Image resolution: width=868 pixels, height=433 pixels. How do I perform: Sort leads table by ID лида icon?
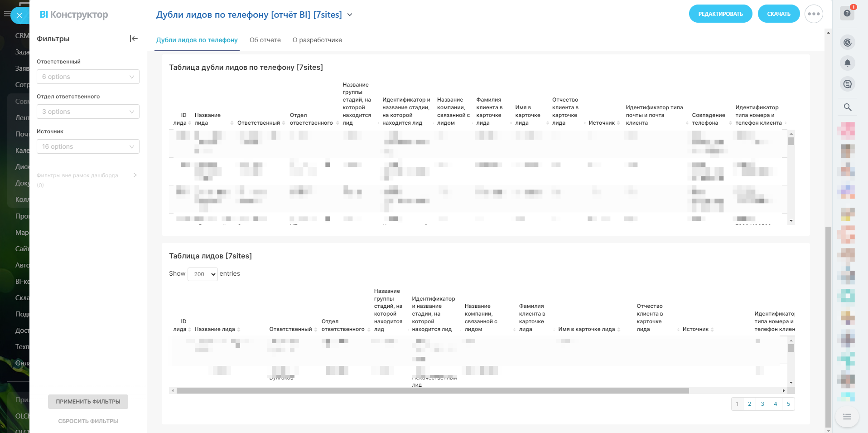[190, 329]
